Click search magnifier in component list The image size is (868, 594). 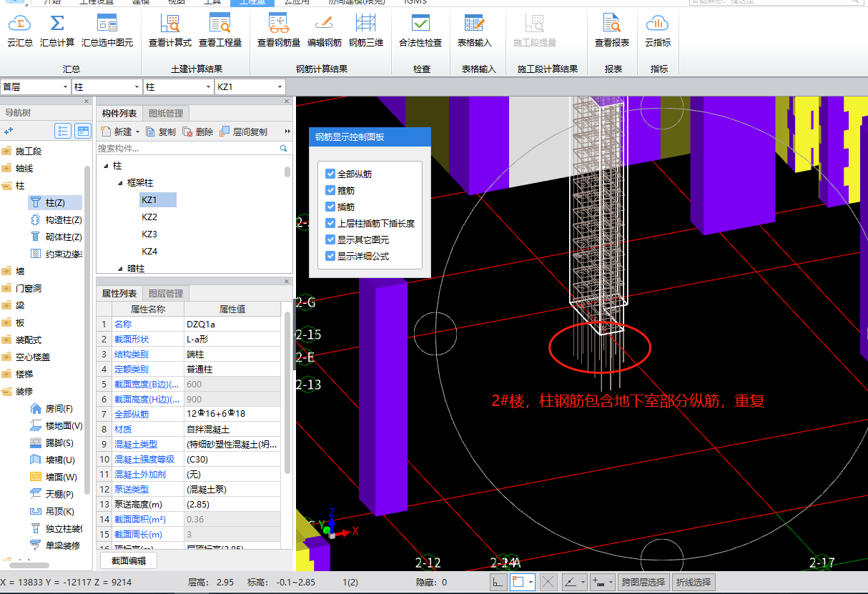pyautogui.click(x=284, y=149)
